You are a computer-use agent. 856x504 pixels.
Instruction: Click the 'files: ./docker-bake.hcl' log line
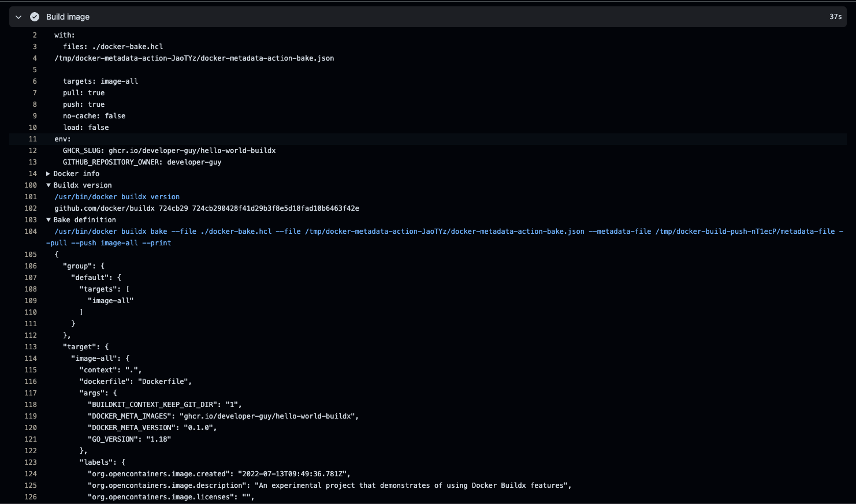coord(113,47)
